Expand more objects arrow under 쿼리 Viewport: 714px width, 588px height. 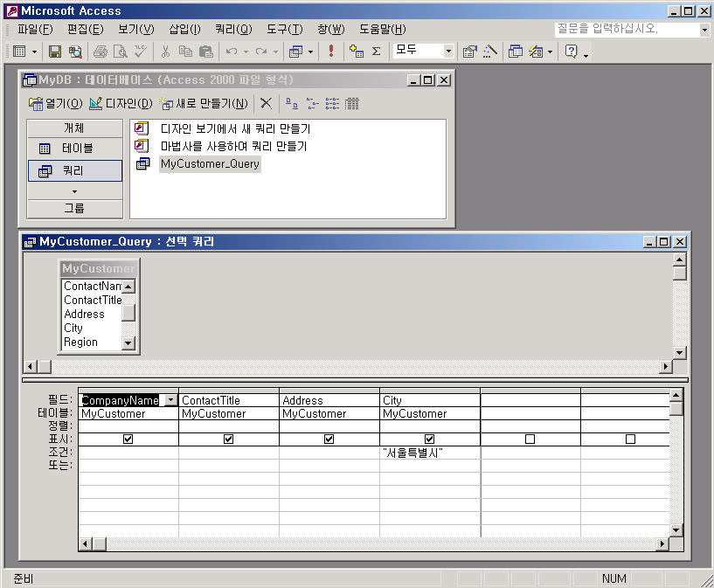(74, 191)
